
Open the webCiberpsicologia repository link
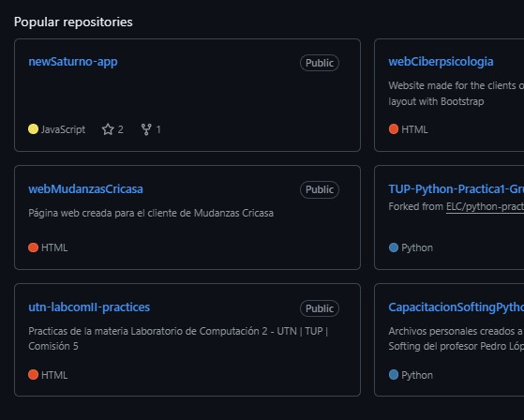(x=441, y=62)
